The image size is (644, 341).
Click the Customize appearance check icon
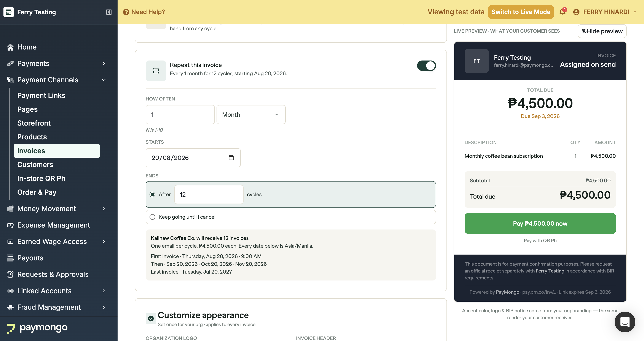point(151,318)
